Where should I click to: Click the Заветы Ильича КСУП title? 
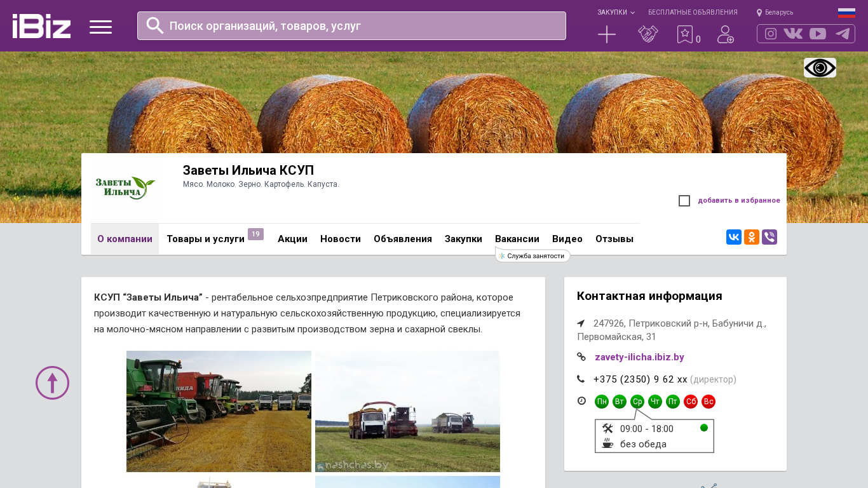coord(248,170)
